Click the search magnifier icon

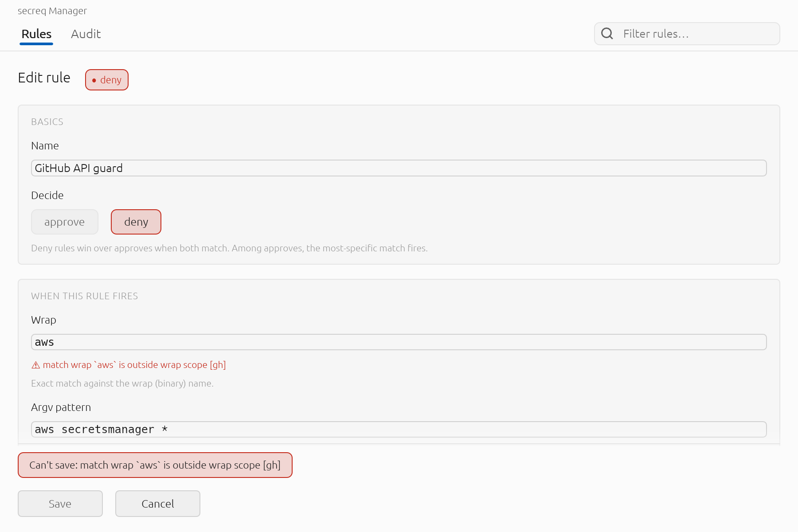pos(607,34)
